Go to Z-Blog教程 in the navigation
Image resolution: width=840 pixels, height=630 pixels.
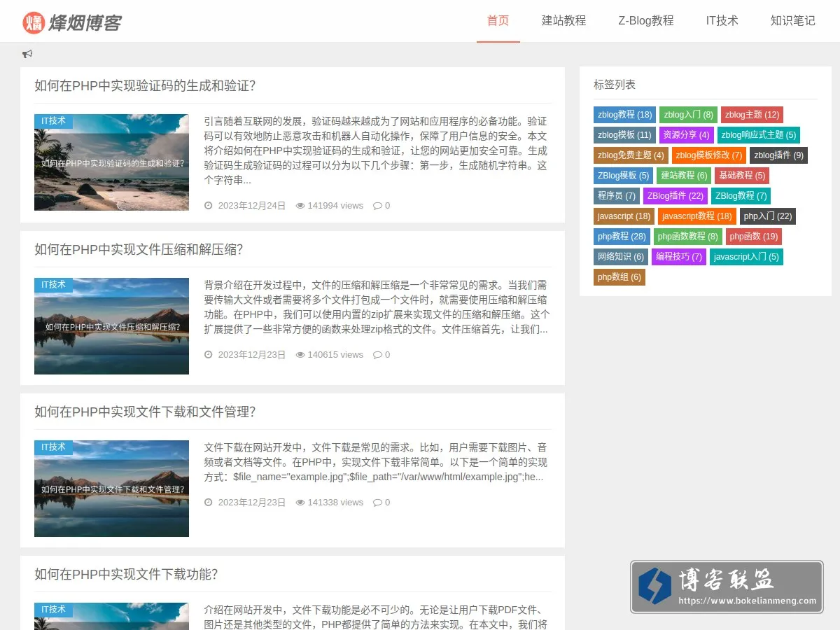click(646, 21)
